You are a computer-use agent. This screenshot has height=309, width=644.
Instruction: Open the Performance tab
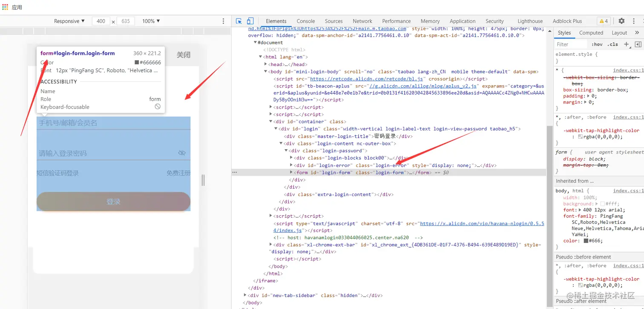[397, 21]
